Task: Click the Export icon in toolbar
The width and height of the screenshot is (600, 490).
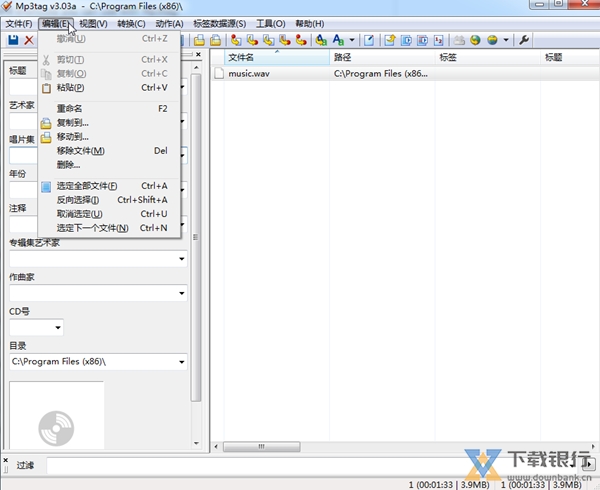Action: [390, 40]
